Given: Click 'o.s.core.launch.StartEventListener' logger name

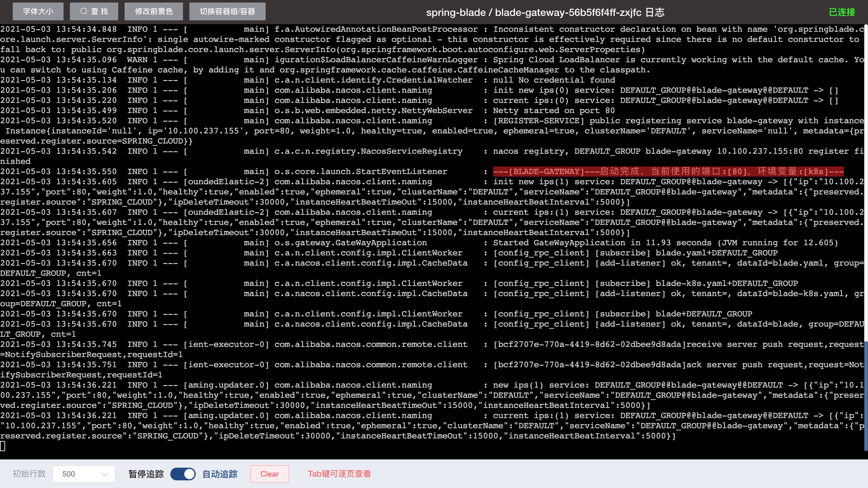Looking at the screenshot, I should (x=361, y=171).
